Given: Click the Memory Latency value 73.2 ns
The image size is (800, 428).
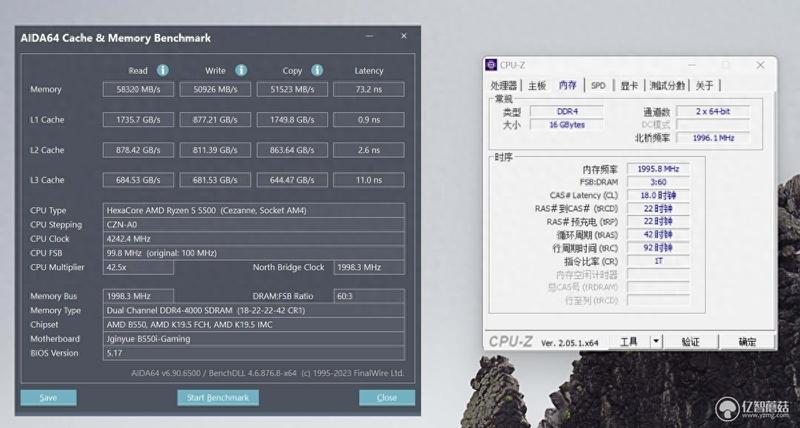Looking at the screenshot, I should pos(369,89).
